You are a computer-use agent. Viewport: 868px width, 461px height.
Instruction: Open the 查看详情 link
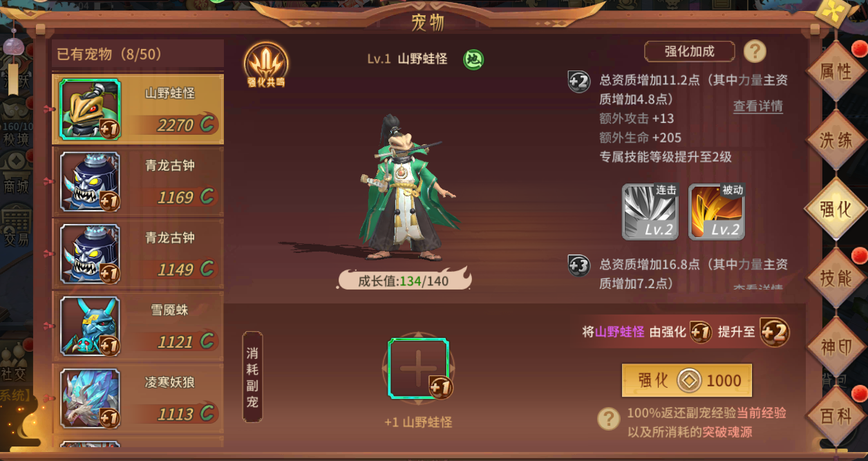point(758,106)
